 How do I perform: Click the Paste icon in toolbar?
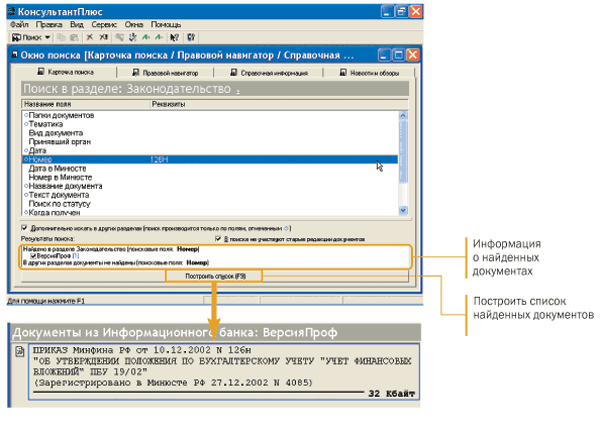[75, 37]
